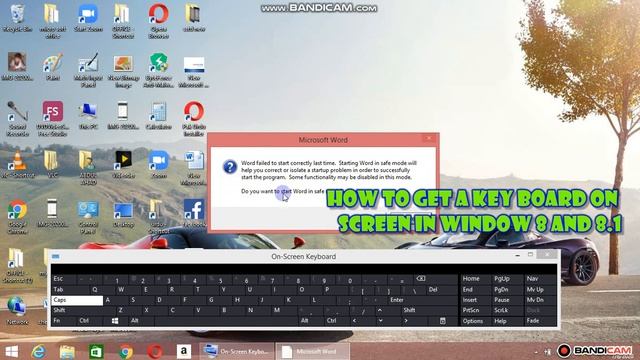Viewport: 640px width, 360px height.
Task: Click the spacebar on On-Screen Keyboard
Action: tap(226, 321)
